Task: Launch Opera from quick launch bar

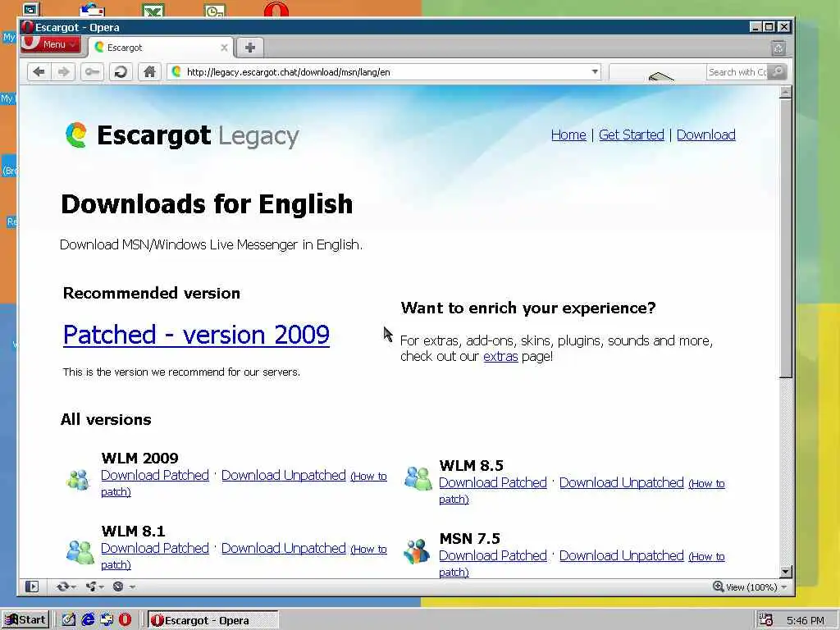Action: coord(125,620)
